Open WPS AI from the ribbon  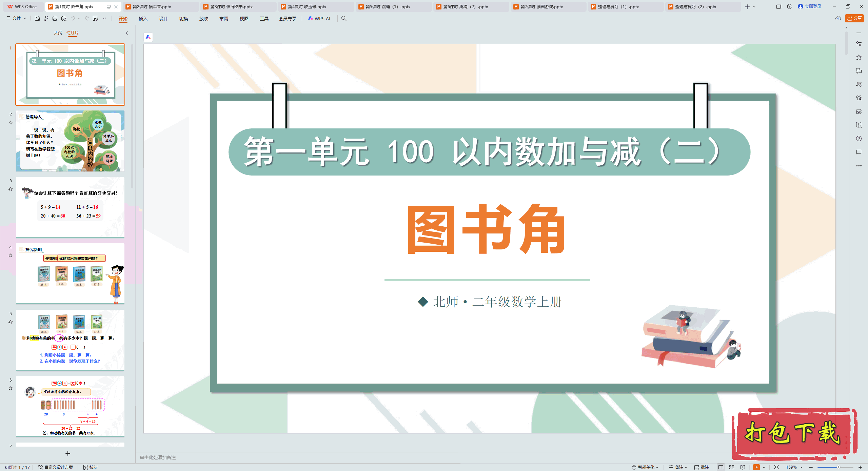(x=319, y=19)
